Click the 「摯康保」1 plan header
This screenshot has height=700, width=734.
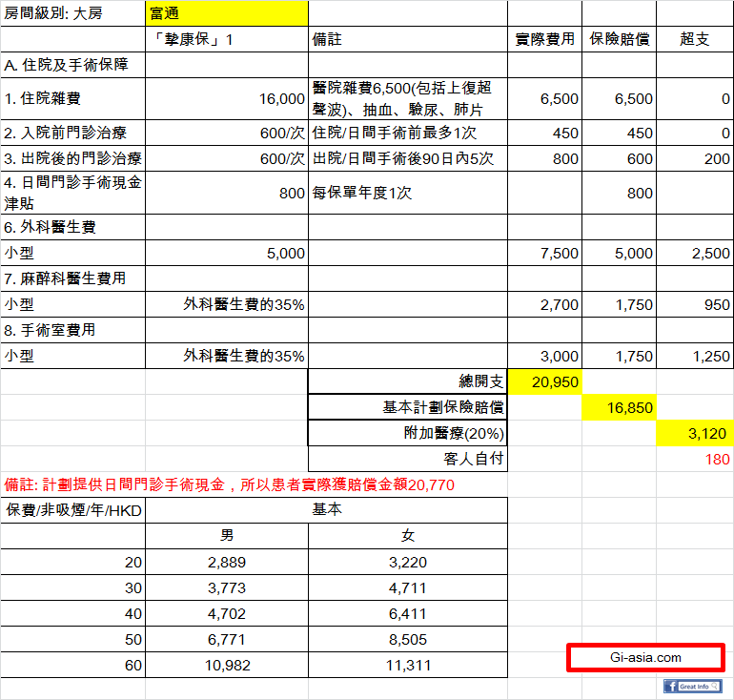point(227,39)
